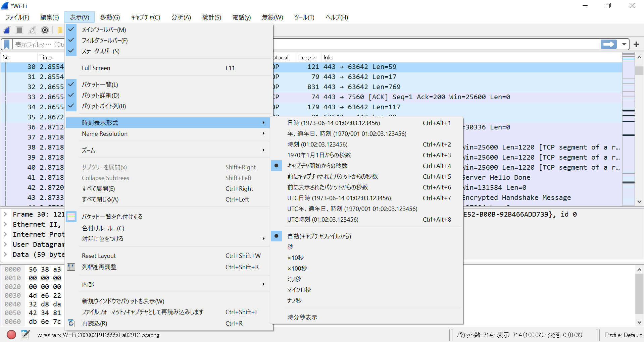Click the colorize packet list icon
This screenshot has height=342, width=644.
click(x=71, y=217)
